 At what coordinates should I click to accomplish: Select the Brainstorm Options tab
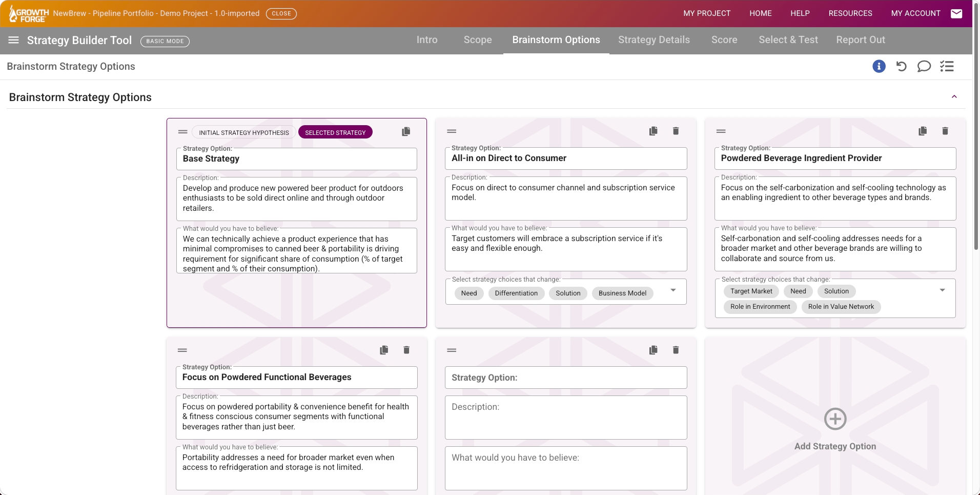(556, 40)
